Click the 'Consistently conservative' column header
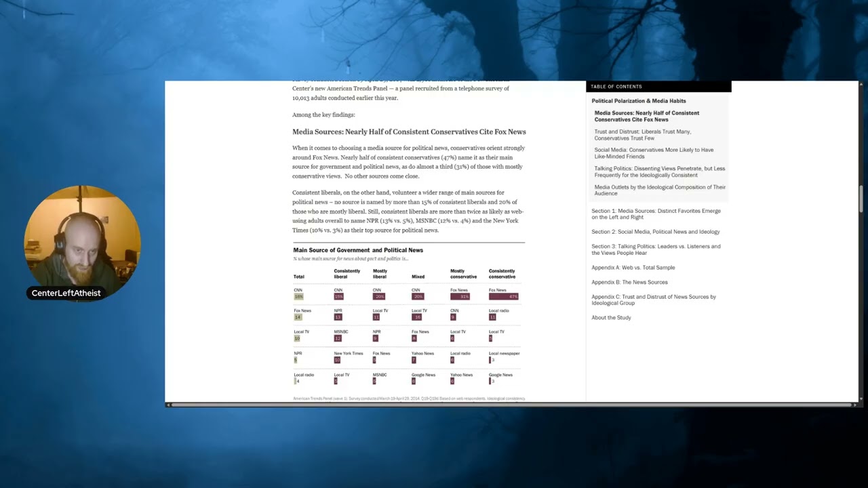The height and width of the screenshot is (488, 868). click(502, 274)
